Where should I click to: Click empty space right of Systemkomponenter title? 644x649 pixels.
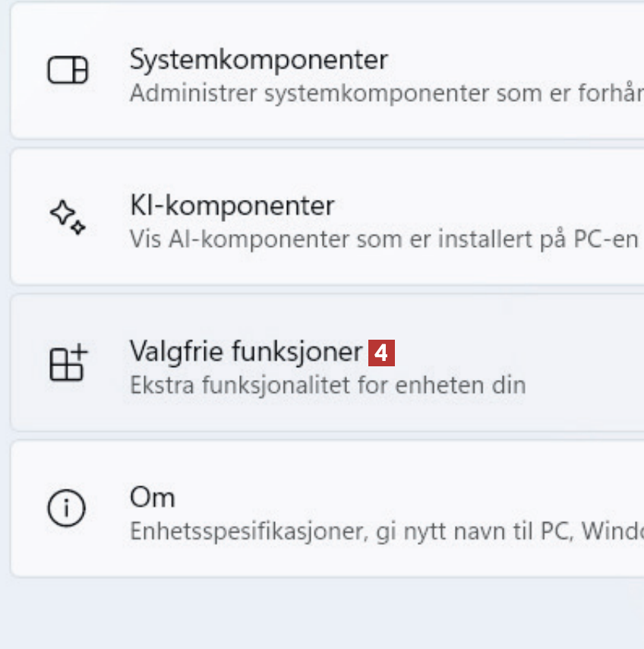coord(516,60)
